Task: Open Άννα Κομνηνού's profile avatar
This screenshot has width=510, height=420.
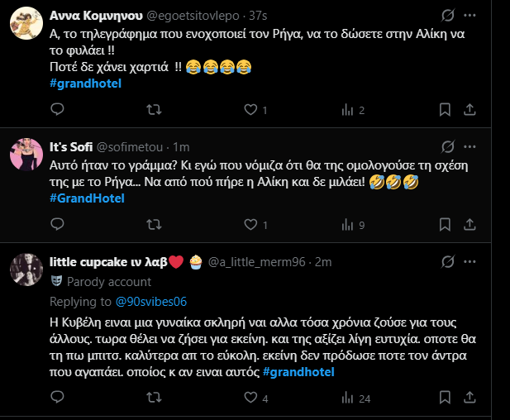Action: pyautogui.click(x=26, y=26)
